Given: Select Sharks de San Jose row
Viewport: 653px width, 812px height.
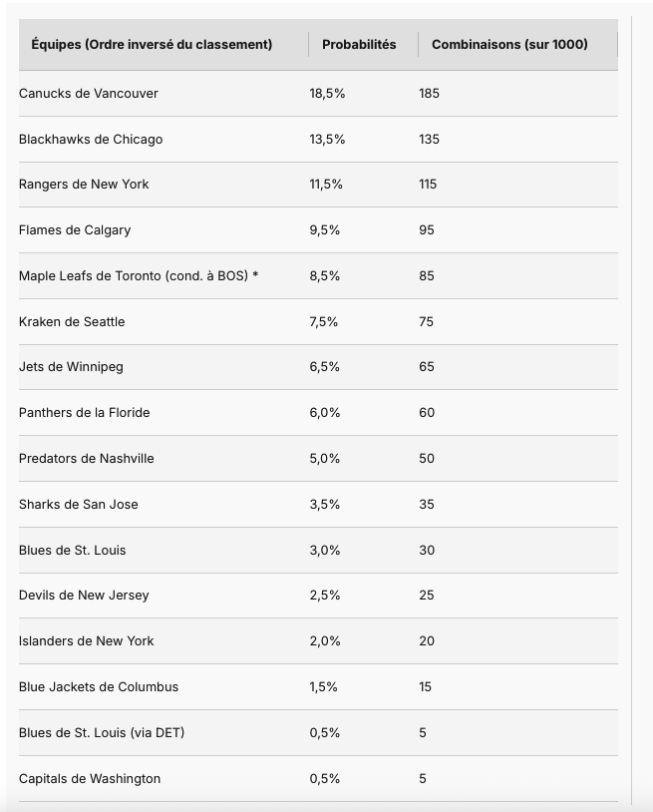Looking at the screenshot, I should coord(79,504).
